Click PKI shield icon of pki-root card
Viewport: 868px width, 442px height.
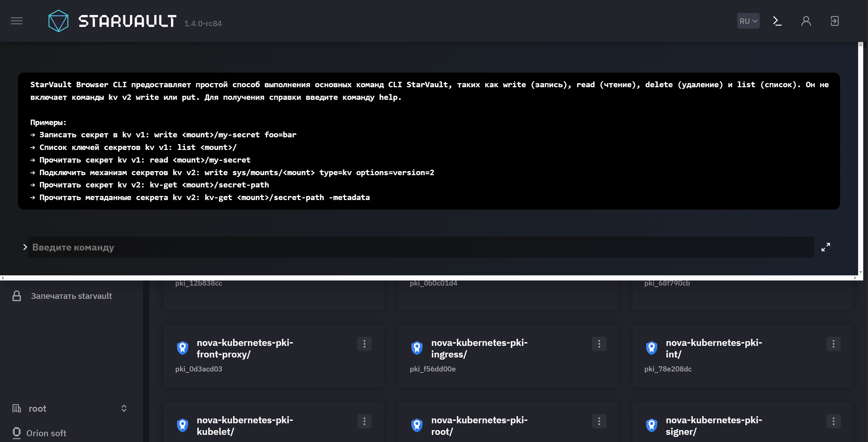pyautogui.click(x=417, y=425)
